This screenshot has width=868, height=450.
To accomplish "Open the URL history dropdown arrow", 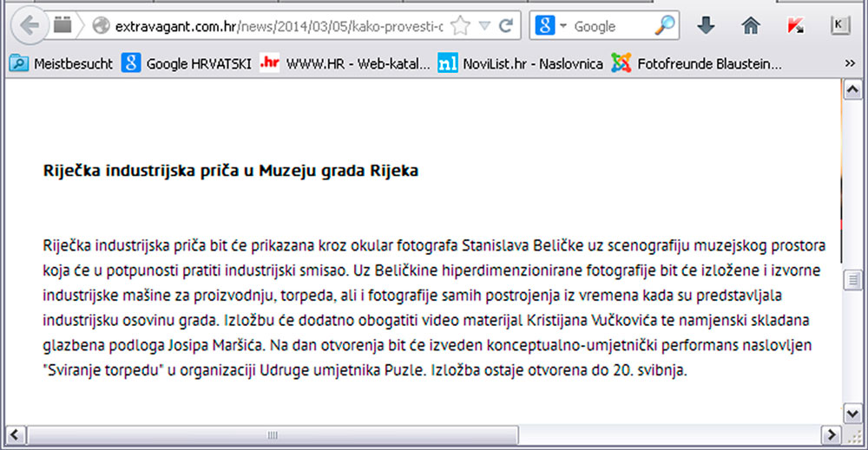I will click(484, 26).
